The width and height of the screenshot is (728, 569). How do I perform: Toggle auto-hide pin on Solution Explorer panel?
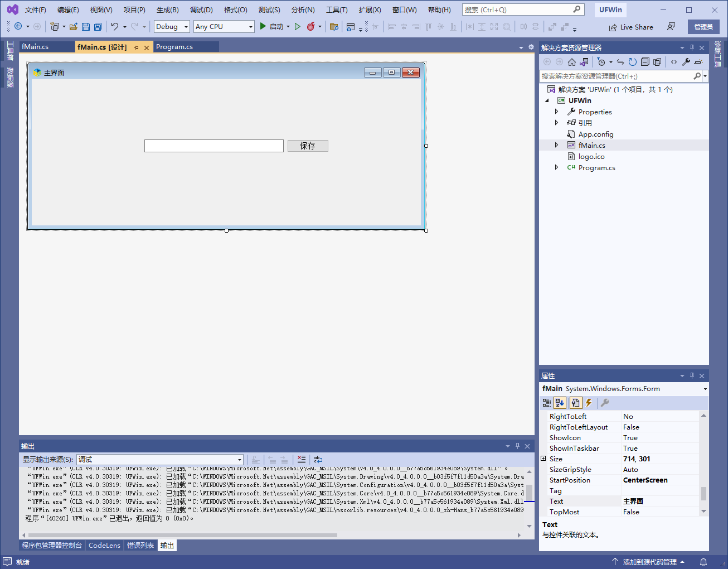pyautogui.click(x=692, y=47)
